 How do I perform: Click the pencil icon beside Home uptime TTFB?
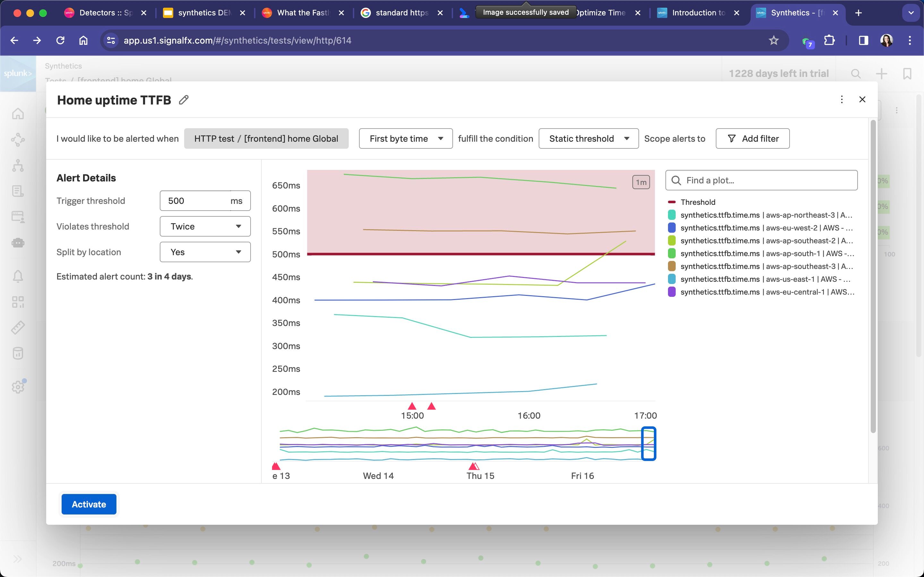[x=184, y=100]
